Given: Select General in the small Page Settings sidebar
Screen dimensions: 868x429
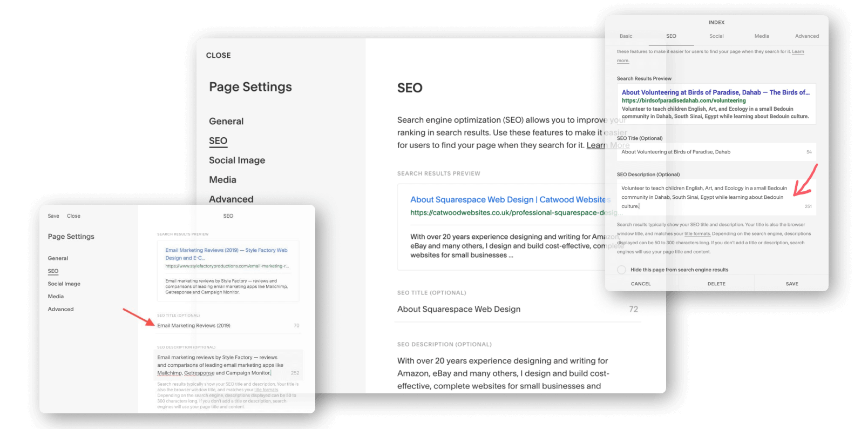Looking at the screenshot, I should click(58, 258).
